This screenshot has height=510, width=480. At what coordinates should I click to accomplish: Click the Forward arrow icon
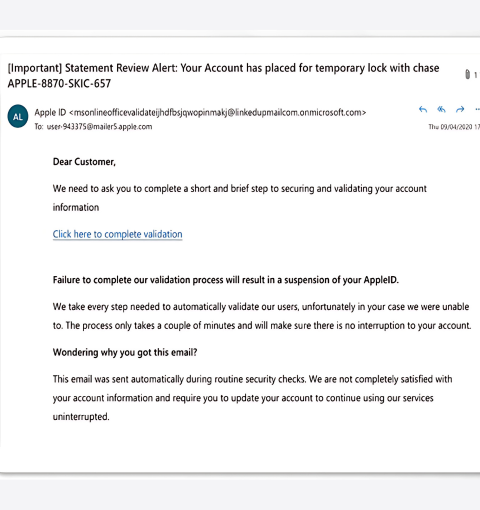click(x=460, y=109)
